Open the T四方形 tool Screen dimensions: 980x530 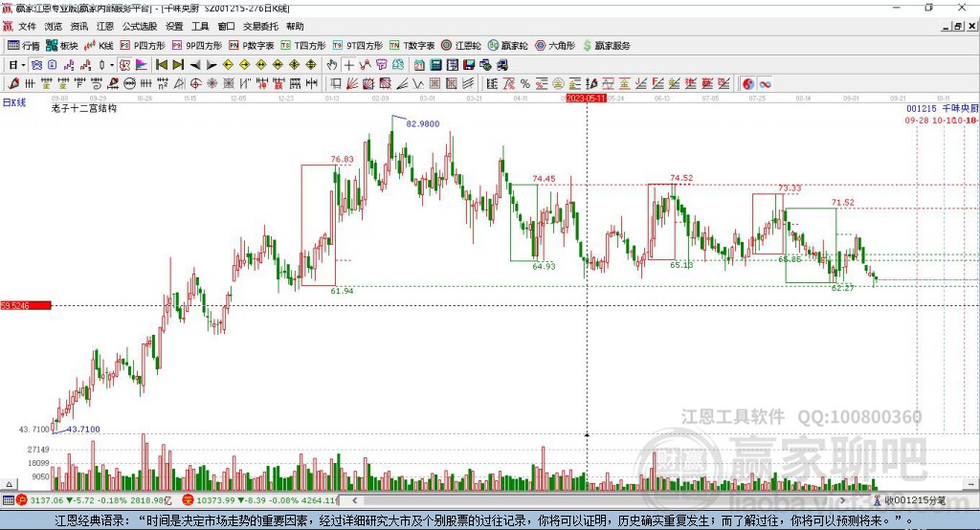point(303,46)
